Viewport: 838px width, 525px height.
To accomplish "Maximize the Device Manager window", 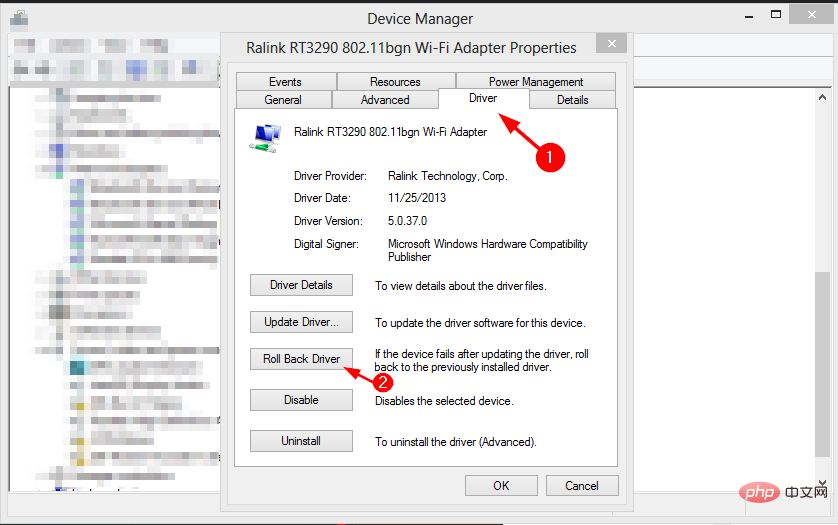I will (776, 15).
